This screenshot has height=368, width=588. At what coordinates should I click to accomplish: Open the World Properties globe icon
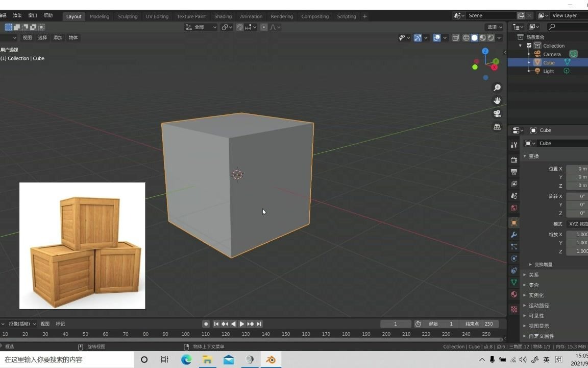[514, 208]
